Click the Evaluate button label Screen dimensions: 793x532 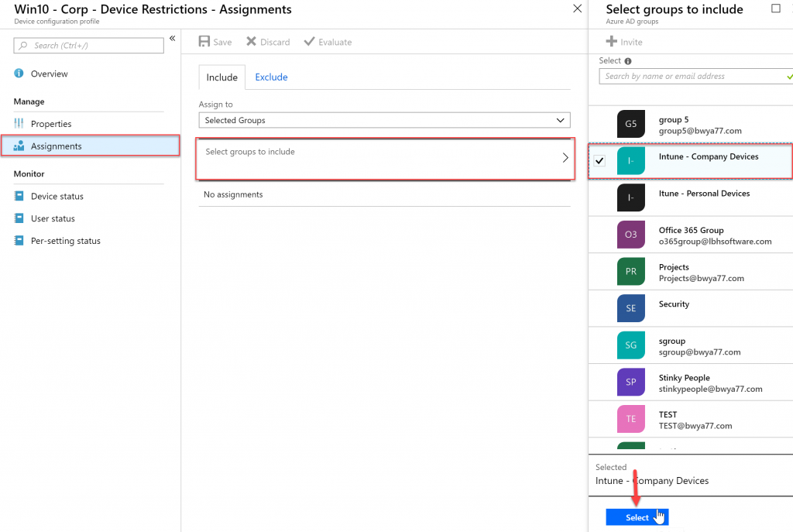coord(335,43)
